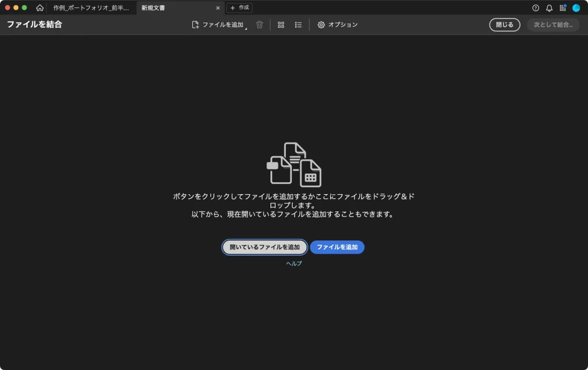Switch to list view
588x370 pixels.
pos(298,25)
